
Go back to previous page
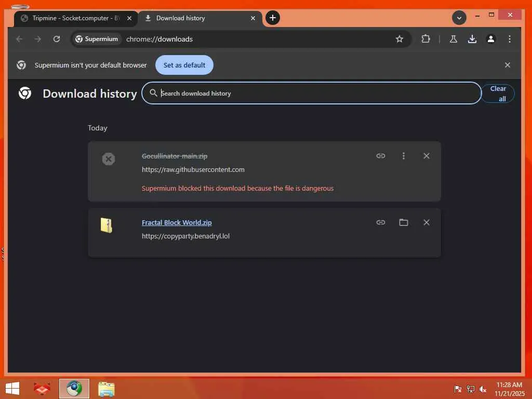coord(19,39)
